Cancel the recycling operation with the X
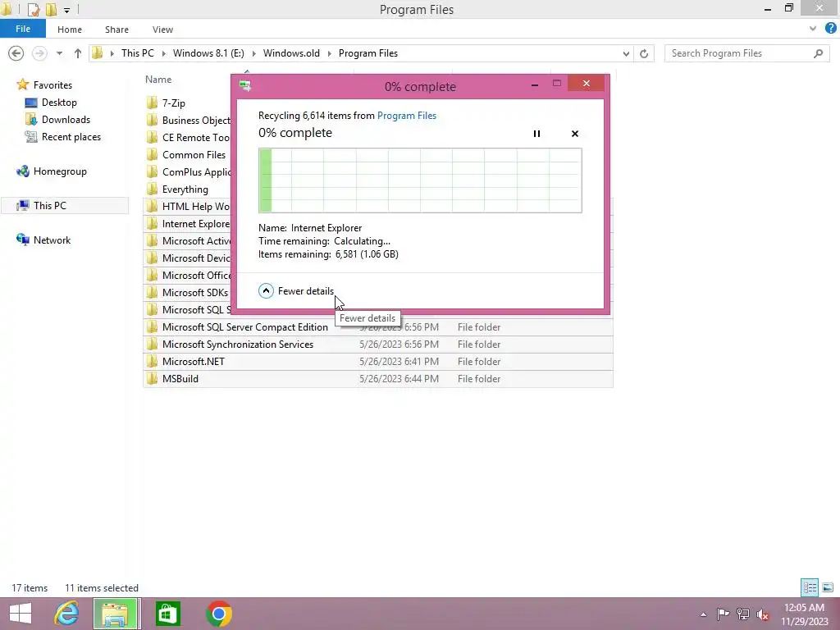Viewport: 840px width, 630px height. click(x=575, y=134)
